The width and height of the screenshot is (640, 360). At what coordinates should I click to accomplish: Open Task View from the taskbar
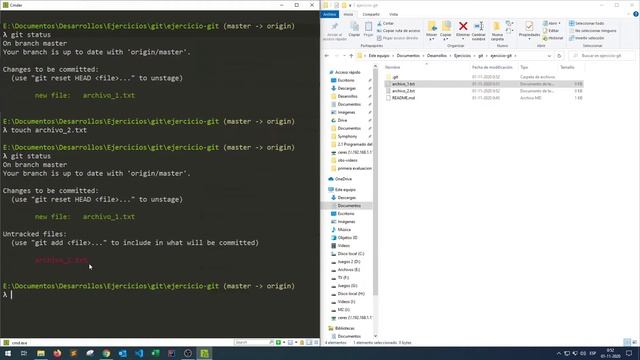pos(24,353)
